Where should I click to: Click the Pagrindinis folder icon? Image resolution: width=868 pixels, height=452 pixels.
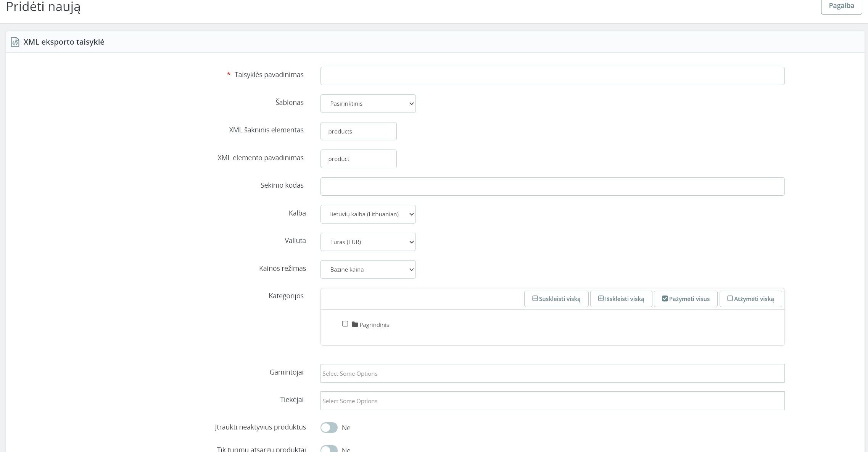(x=355, y=324)
